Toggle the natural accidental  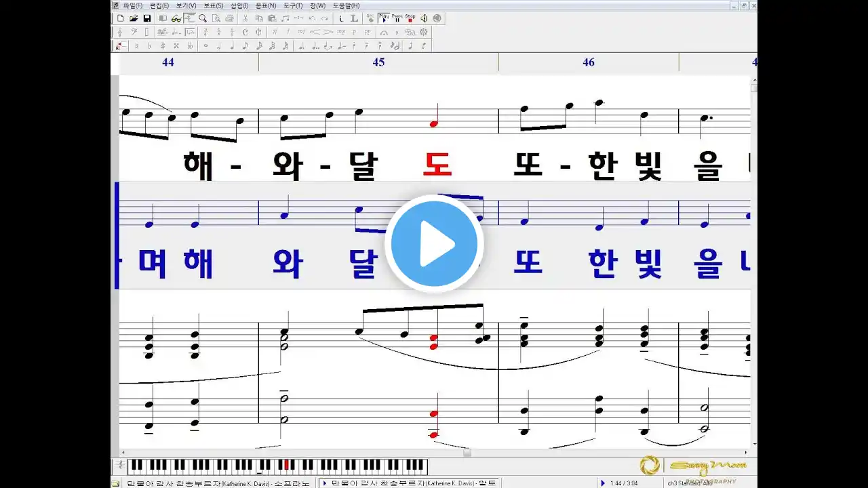click(x=136, y=45)
